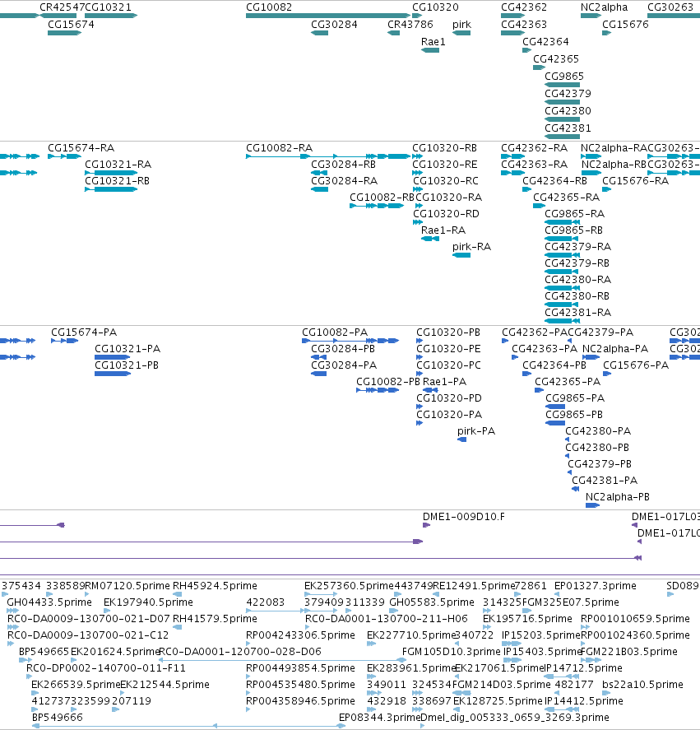
Task: Open the CG30284 gene feature label
Action: tap(334, 25)
